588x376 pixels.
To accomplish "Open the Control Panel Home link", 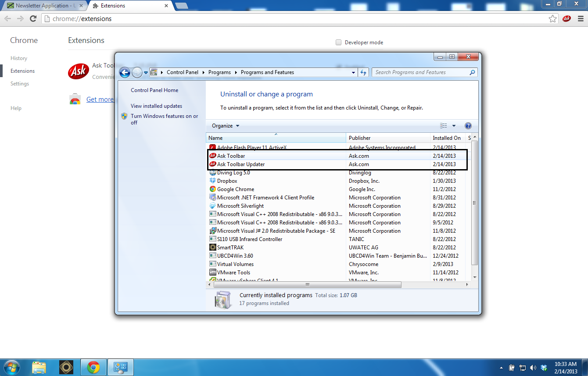I will (x=154, y=90).
